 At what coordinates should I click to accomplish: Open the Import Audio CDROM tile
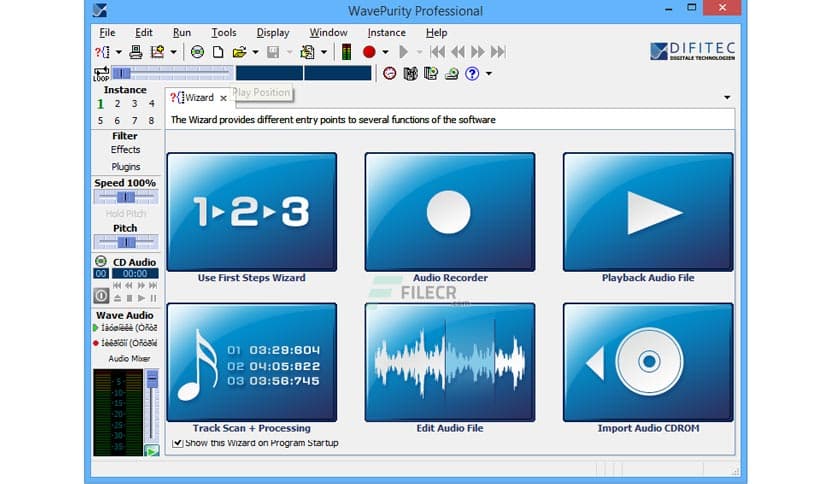click(x=648, y=362)
